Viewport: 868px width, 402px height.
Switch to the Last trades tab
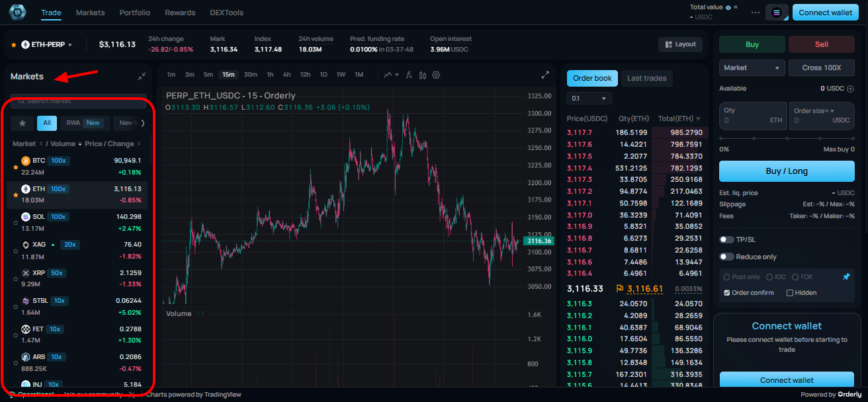(646, 78)
